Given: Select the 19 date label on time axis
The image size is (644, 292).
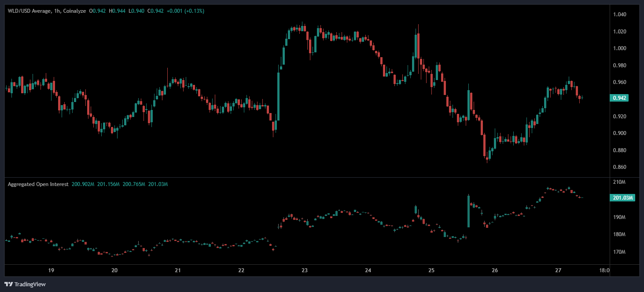Looking at the screenshot, I should [x=51, y=270].
